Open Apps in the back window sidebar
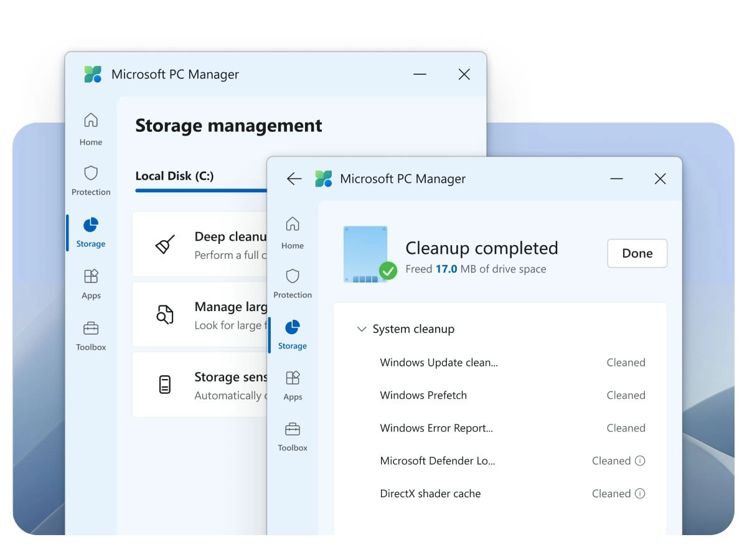Screen dimensions: 747x560 [91, 284]
